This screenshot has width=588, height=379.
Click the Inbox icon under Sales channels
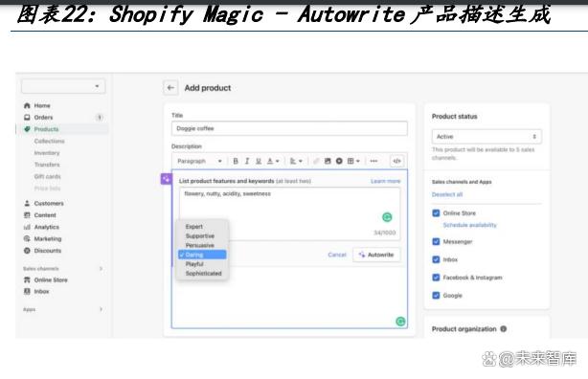point(27,291)
